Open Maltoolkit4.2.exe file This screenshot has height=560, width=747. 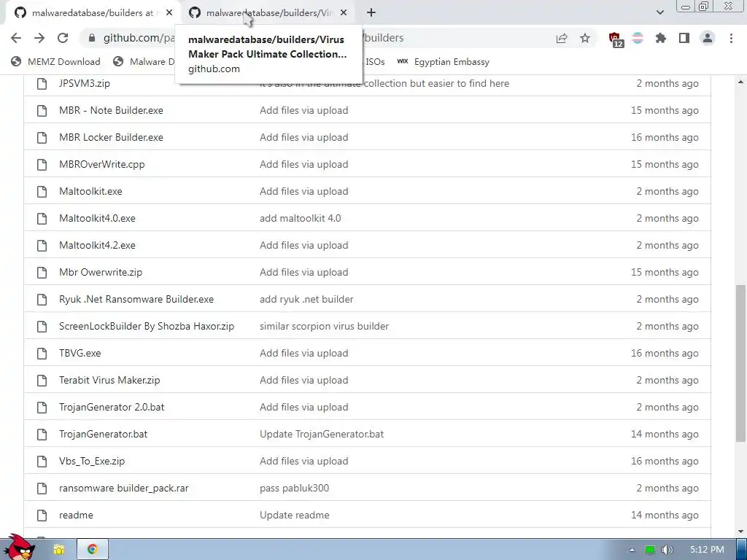pos(97,245)
